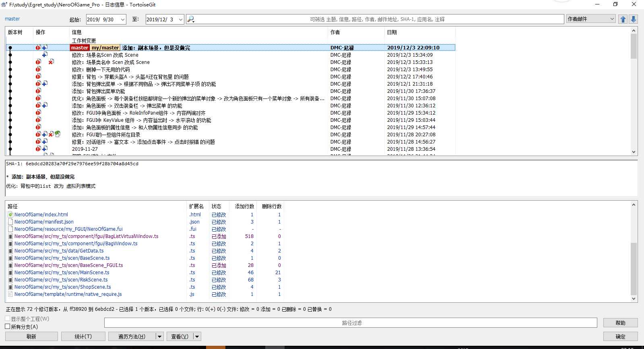Select file BaseScene_FGUI.ts in the file list
The height and width of the screenshot is (349, 644).
[145, 265]
